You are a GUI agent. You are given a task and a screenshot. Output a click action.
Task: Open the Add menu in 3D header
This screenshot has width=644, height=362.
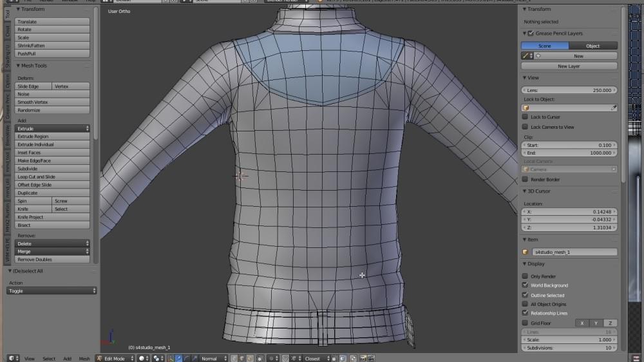68,359
